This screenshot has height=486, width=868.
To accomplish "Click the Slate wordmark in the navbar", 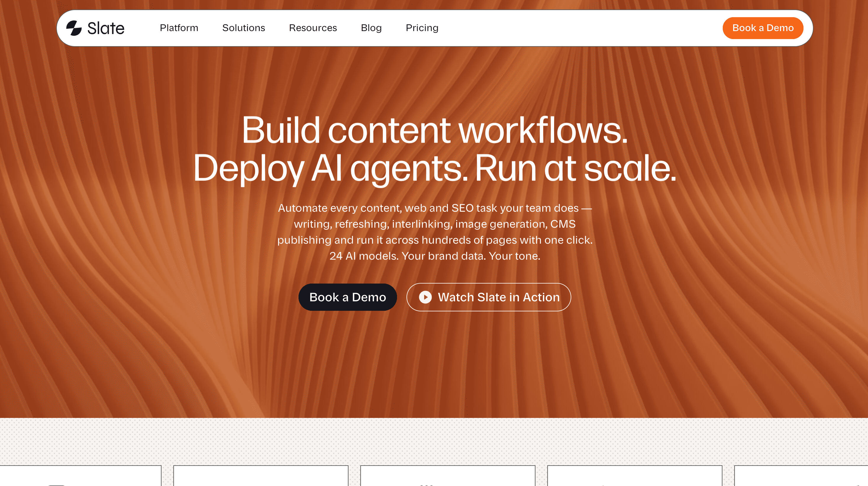I will point(106,28).
